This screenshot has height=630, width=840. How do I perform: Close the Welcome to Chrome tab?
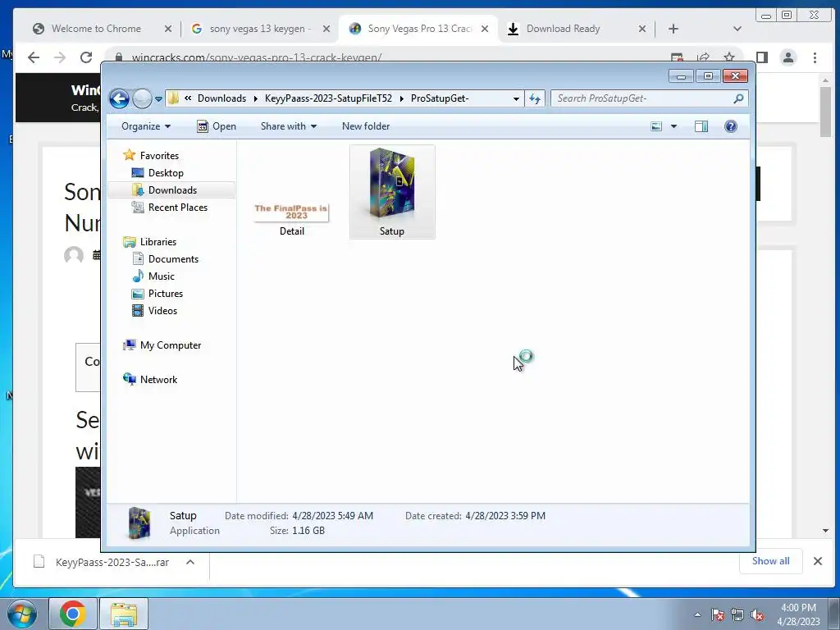click(x=167, y=29)
